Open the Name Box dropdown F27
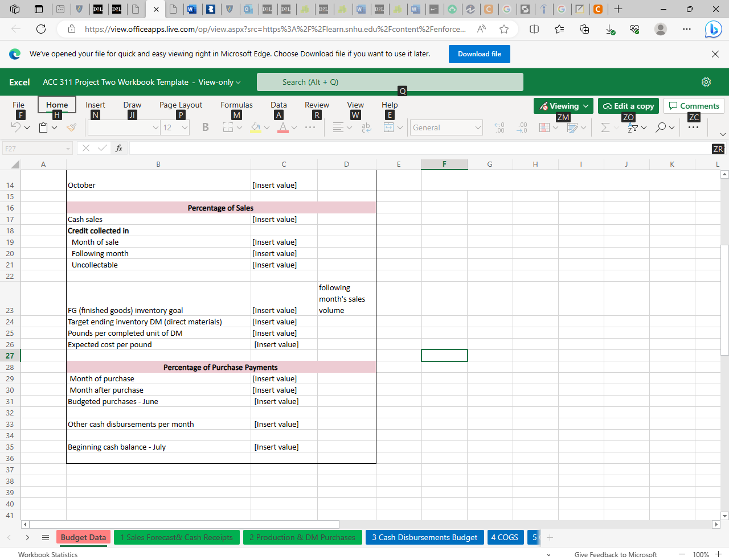729x560 pixels. [68, 149]
